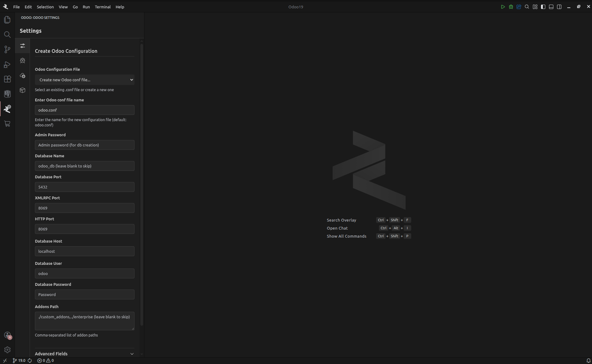Expand the Advanced Fields section
Viewport: 592px width, 364px height.
85,354
